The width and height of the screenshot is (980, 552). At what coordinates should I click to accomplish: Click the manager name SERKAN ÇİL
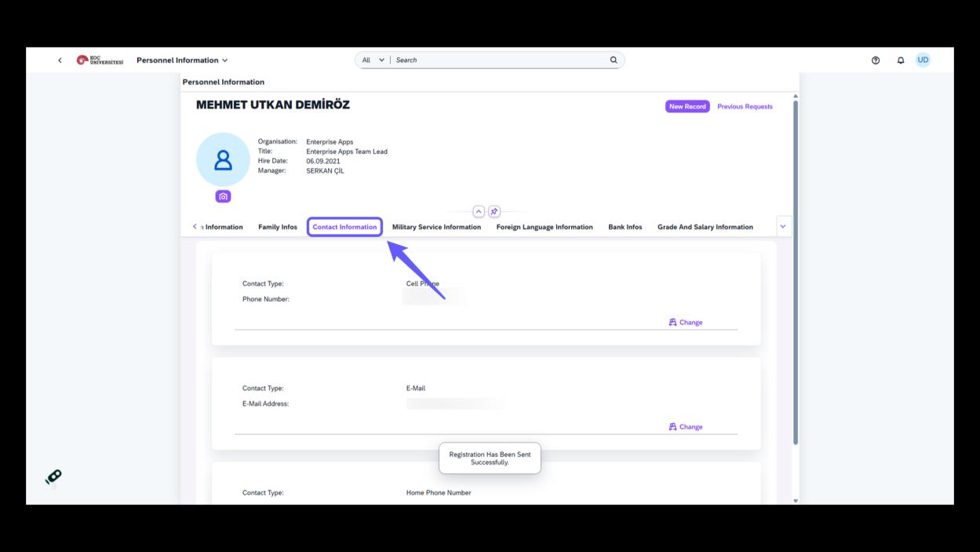point(325,171)
